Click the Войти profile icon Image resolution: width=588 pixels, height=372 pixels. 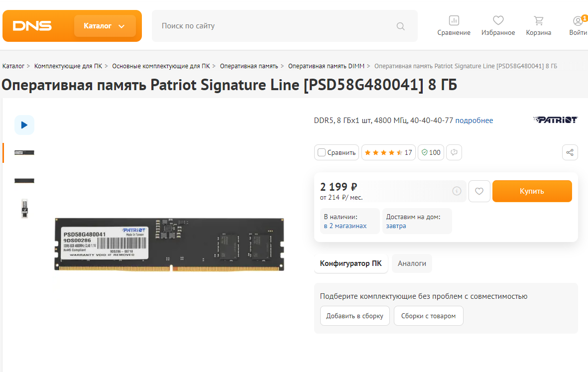[x=578, y=20]
